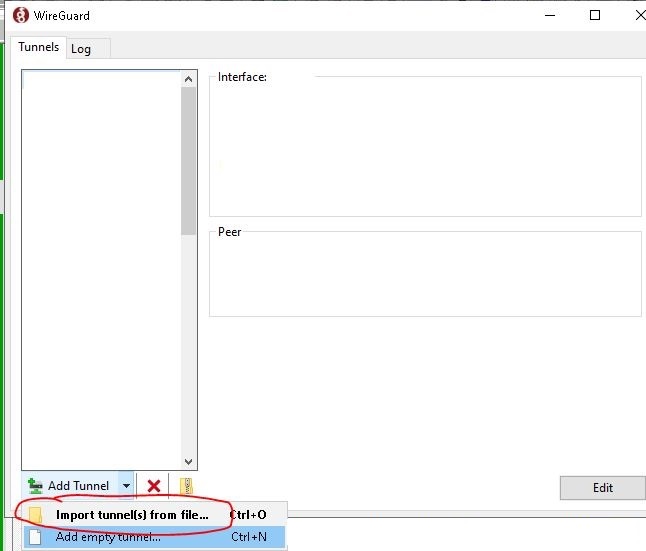Click the green Add Tunnel icon
The image size is (646, 551).
coord(35,486)
